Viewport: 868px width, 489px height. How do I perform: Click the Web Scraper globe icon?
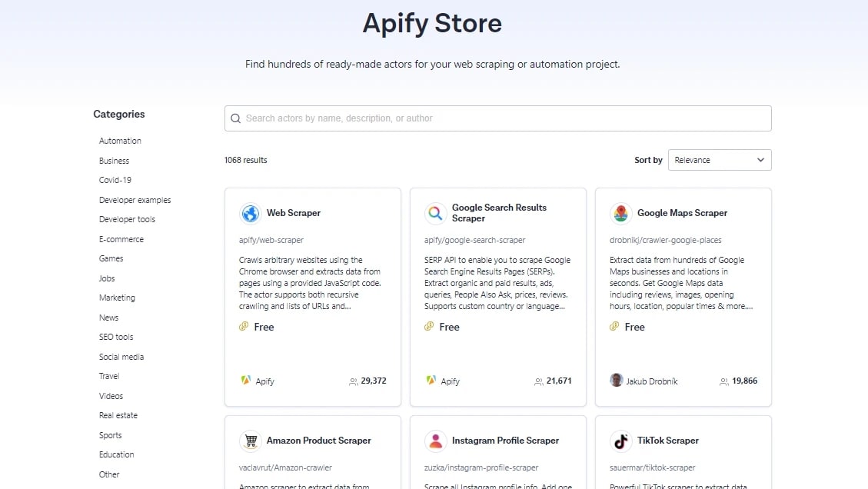250,213
